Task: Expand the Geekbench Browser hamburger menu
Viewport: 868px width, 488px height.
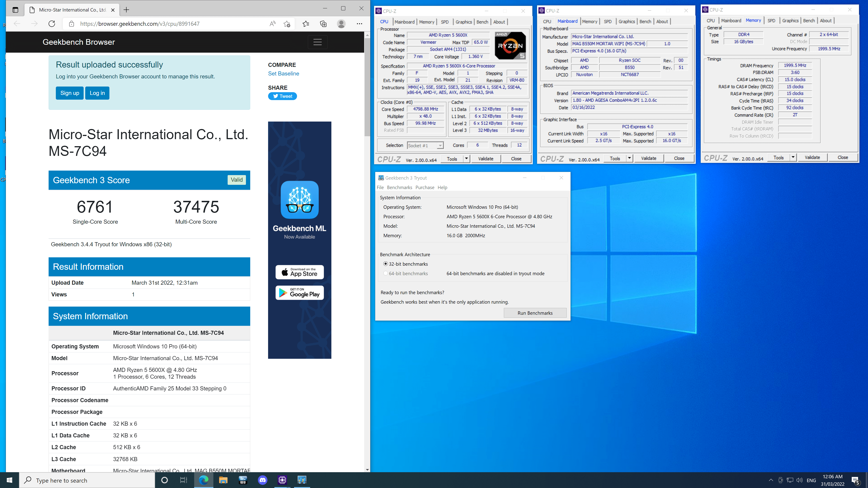Action: coord(317,42)
